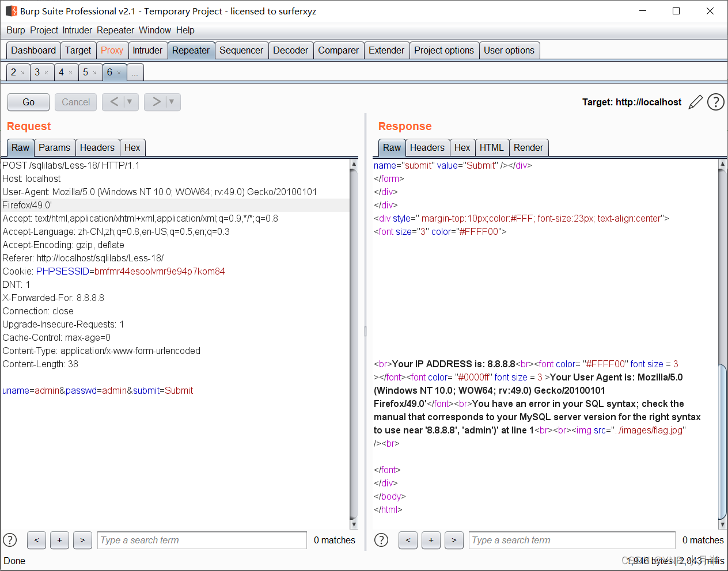
Task: Switch to the Comparer tab
Action: pos(338,50)
